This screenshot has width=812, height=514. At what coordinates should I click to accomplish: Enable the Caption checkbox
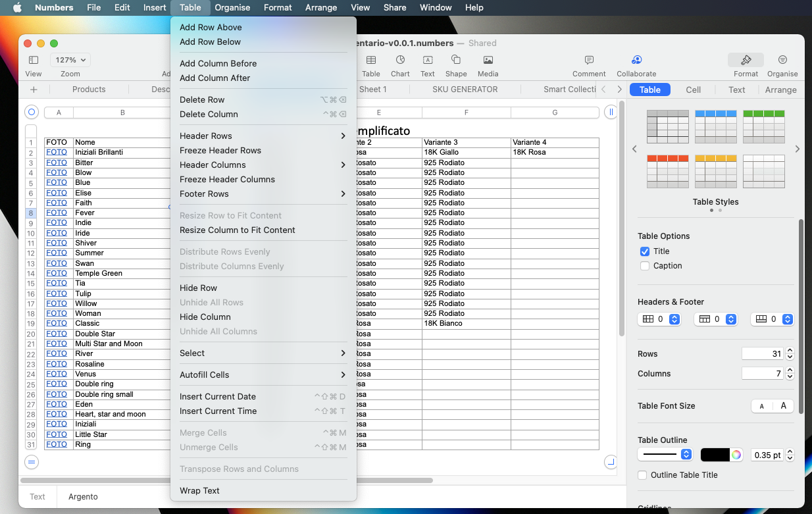tap(645, 266)
